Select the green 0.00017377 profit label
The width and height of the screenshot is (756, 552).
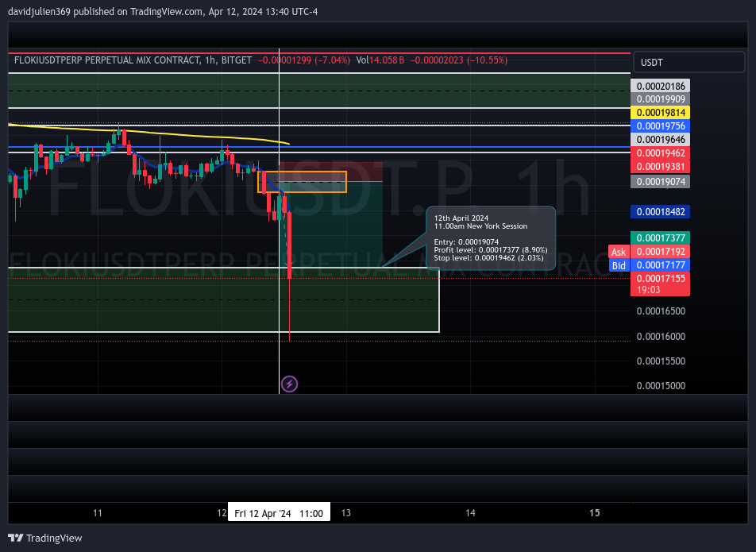660,238
